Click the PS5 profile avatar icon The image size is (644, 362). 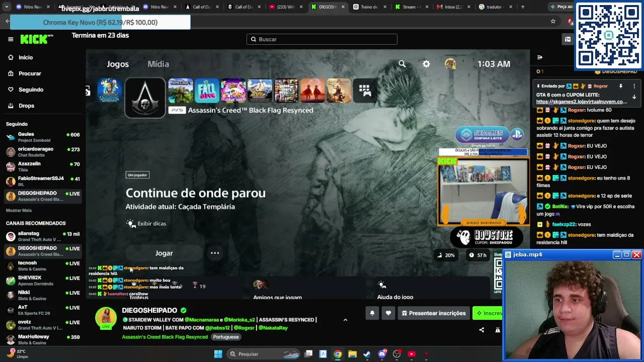tap(450, 64)
